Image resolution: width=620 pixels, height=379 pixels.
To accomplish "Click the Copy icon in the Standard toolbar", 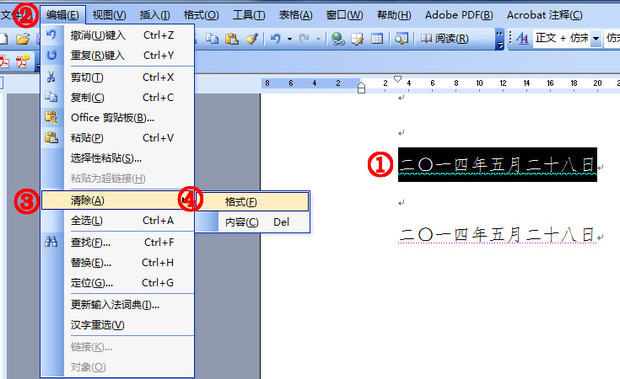I will click(x=212, y=38).
